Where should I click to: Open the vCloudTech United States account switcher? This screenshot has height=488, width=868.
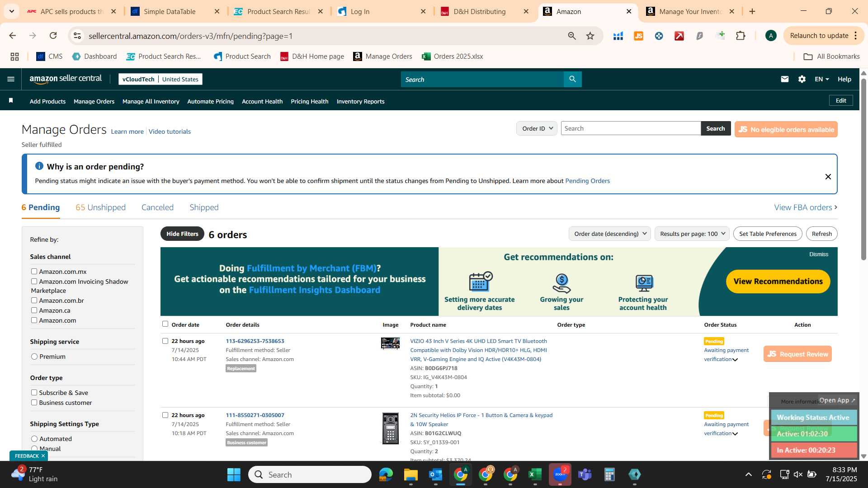160,79
